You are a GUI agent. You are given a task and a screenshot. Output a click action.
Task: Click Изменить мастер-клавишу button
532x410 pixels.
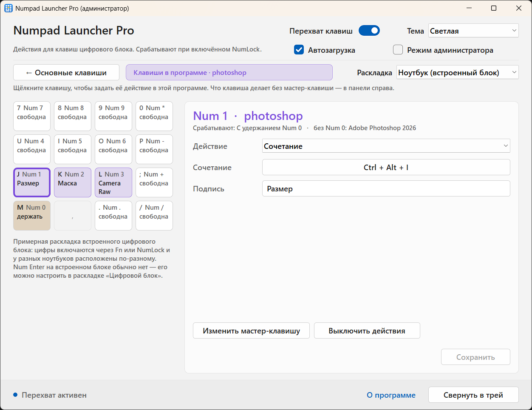pos(251,330)
